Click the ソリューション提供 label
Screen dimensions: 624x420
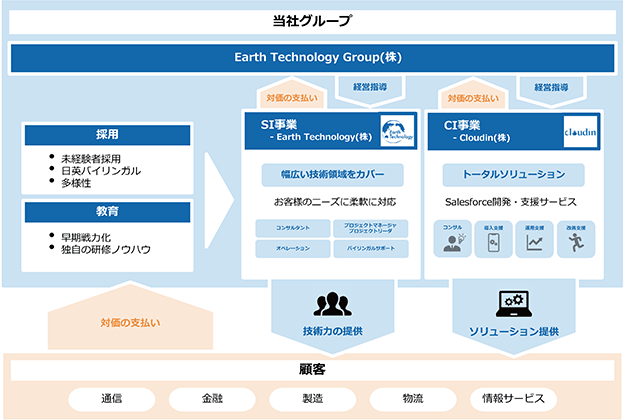(514, 332)
